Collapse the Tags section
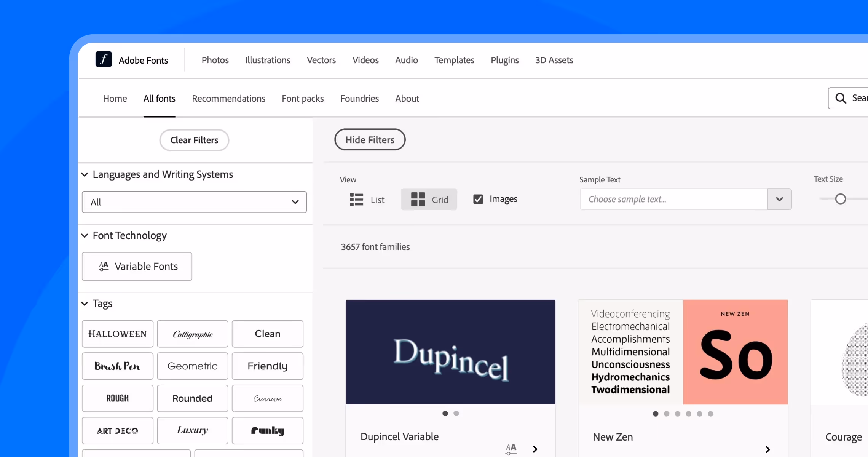 coord(84,304)
